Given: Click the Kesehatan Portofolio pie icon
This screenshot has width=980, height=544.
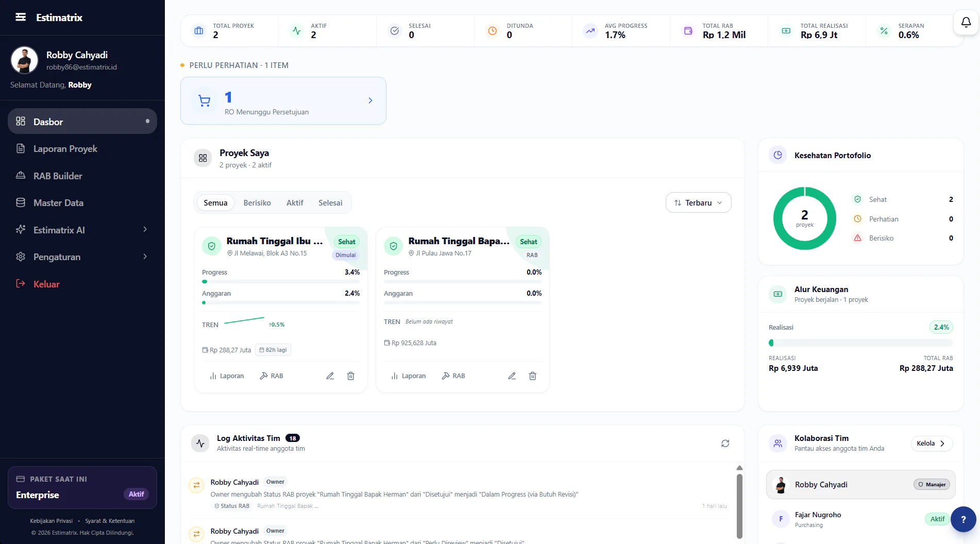Looking at the screenshot, I should pyautogui.click(x=778, y=155).
